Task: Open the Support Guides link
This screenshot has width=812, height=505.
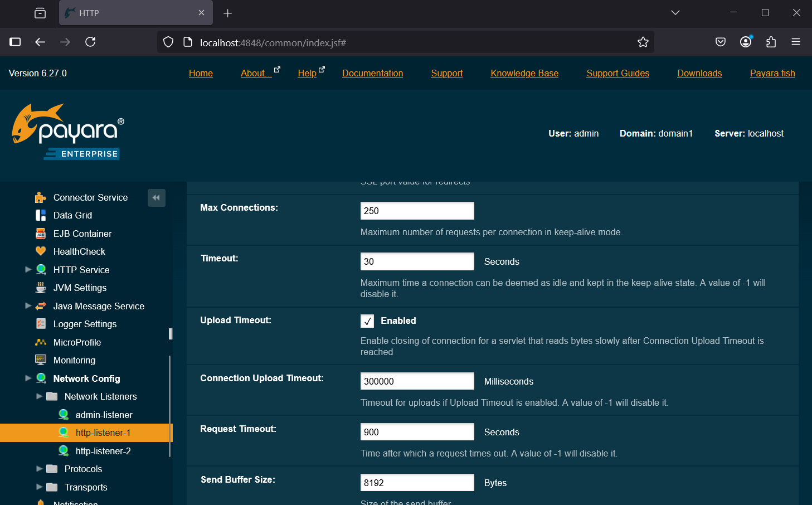Action: [617, 73]
